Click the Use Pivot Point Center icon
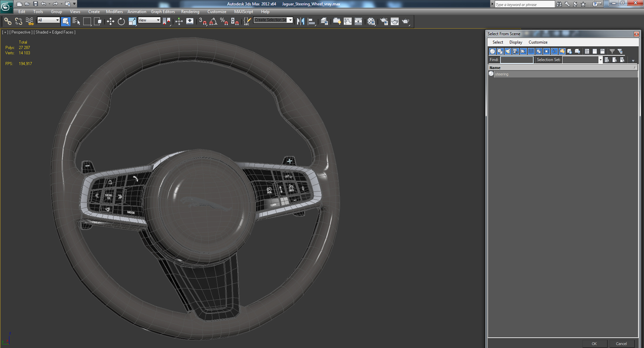The height and width of the screenshot is (348, 644). (x=167, y=21)
